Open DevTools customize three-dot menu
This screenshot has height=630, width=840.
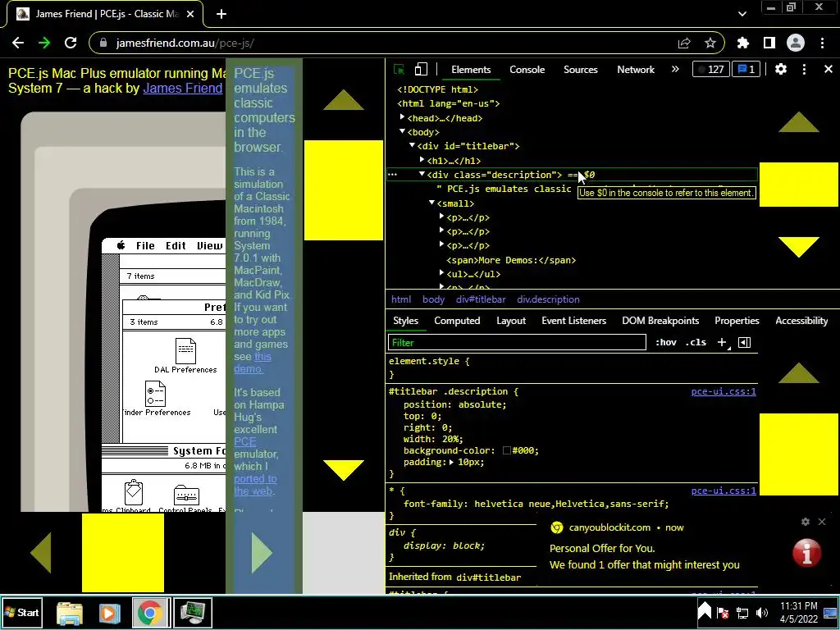(804, 69)
